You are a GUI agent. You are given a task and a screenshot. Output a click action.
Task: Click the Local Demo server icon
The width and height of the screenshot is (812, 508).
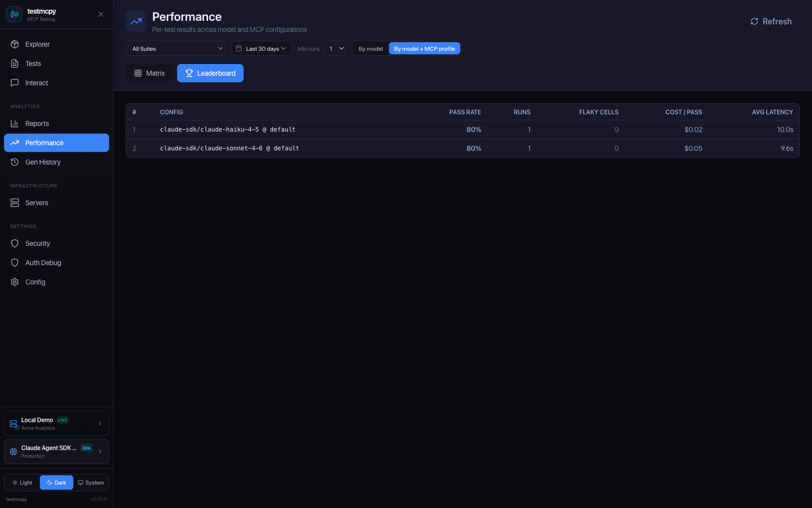tap(14, 424)
